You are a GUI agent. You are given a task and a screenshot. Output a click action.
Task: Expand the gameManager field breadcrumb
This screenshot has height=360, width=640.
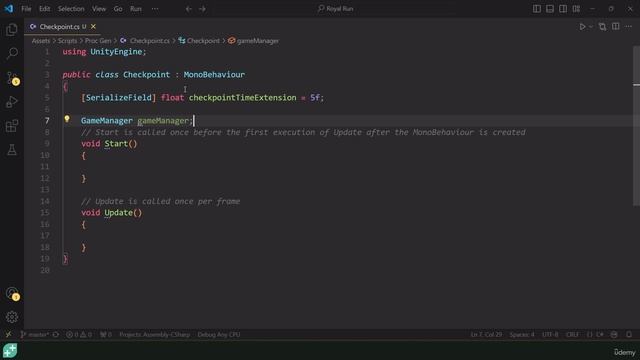253,41
